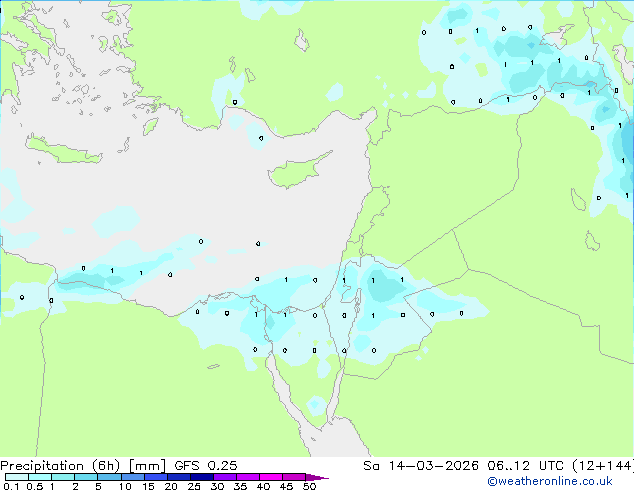Pick the 10–15 mm blue legend swatch
The width and height of the screenshot is (634, 490).
coord(132,477)
